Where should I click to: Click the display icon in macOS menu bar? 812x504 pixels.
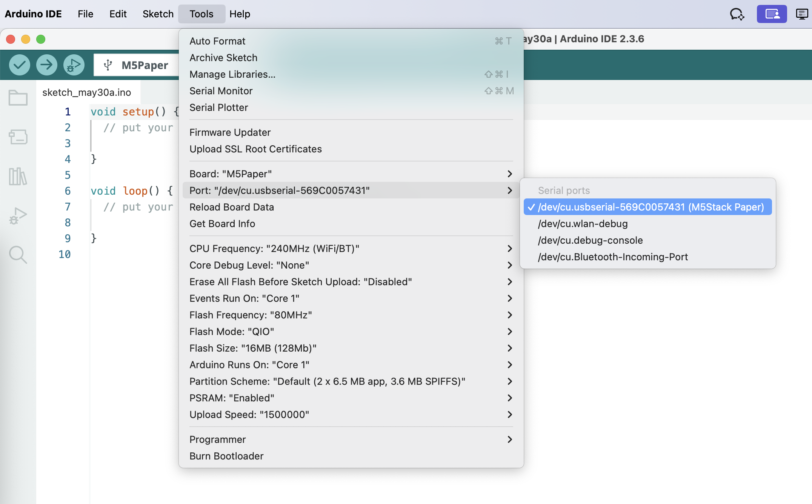point(801,14)
